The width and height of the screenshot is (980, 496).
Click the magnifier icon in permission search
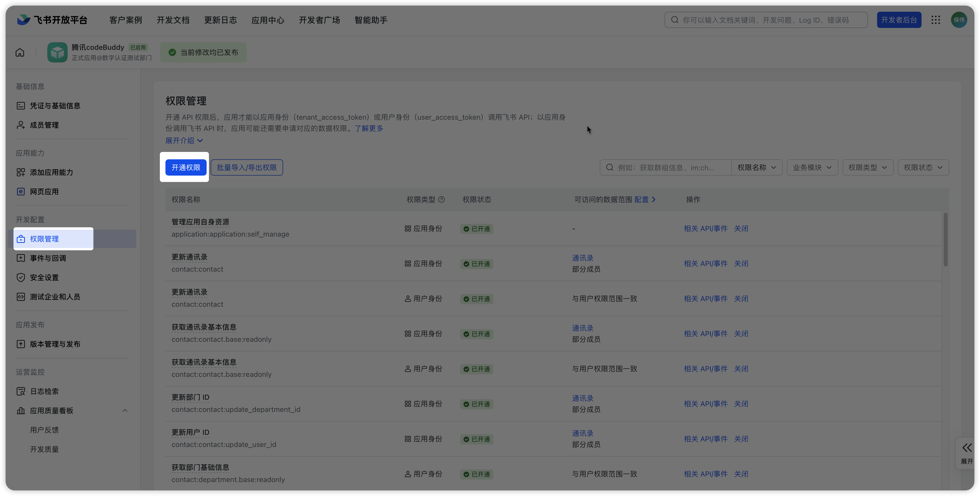[x=609, y=168]
